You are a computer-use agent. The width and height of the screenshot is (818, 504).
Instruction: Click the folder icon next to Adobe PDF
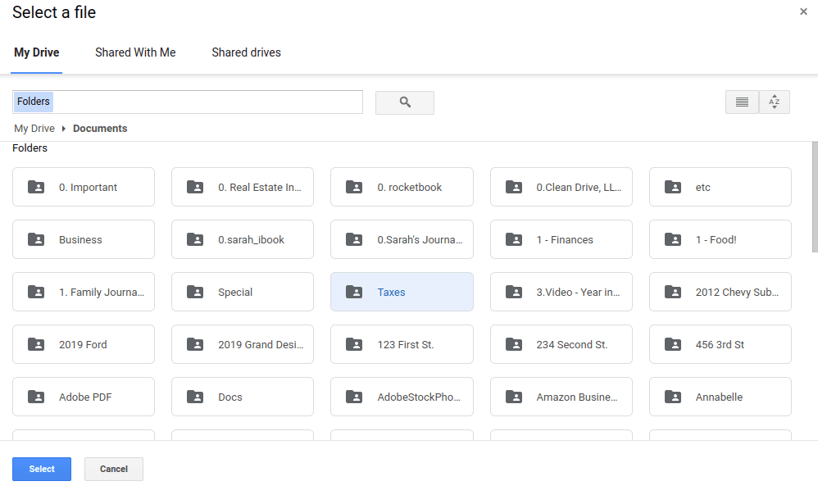36,397
